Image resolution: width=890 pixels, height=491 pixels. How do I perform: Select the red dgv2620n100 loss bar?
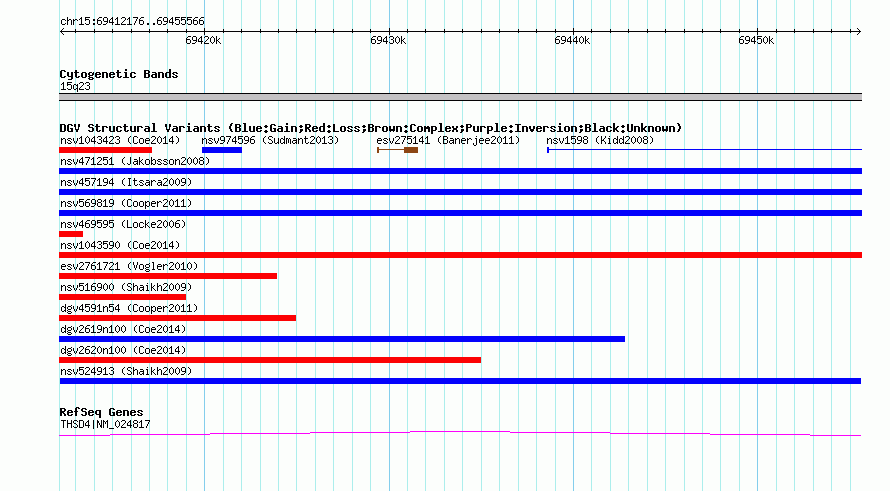(270, 360)
